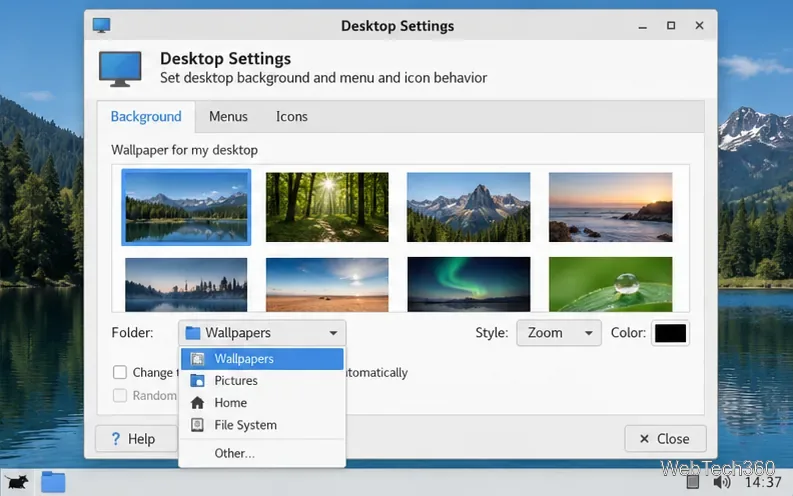Image resolution: width=793 pixels, height=496 pixels.
Task: Click the square tray icon beside volume
Action: click(x=693, y=482)
